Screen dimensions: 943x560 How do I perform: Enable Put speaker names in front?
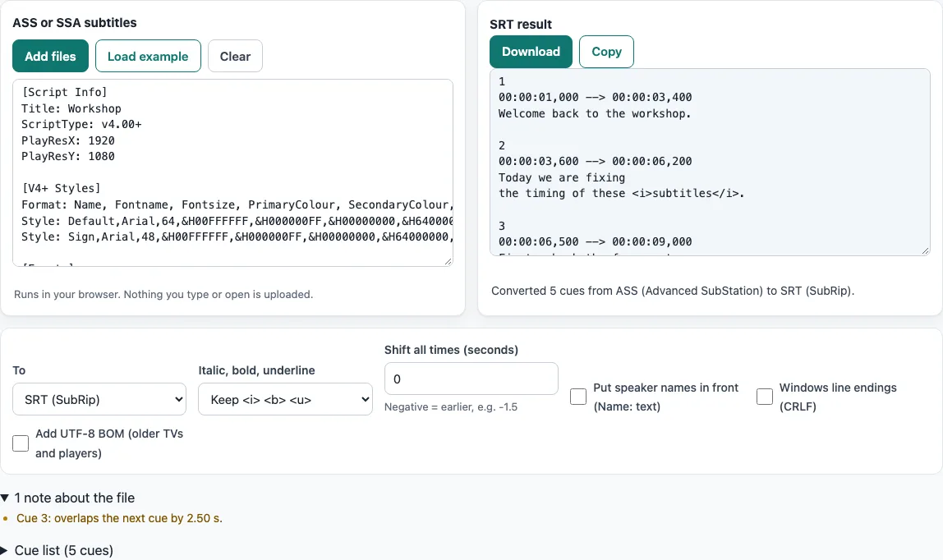point(578,397)
